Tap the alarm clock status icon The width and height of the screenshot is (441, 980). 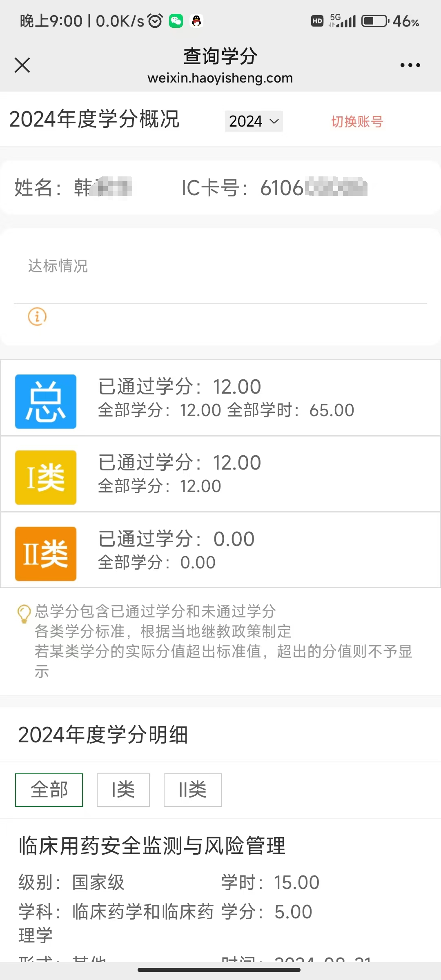point(155,21)
